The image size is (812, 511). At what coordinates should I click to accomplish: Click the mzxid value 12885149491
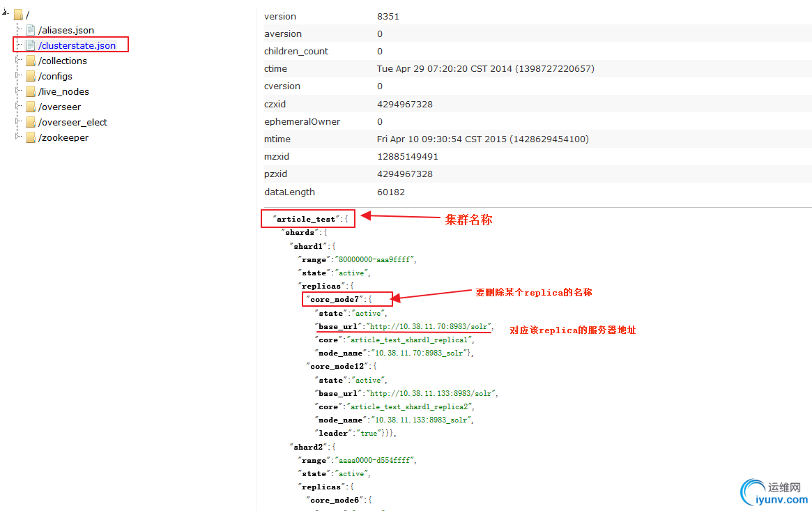click(408, 156)
